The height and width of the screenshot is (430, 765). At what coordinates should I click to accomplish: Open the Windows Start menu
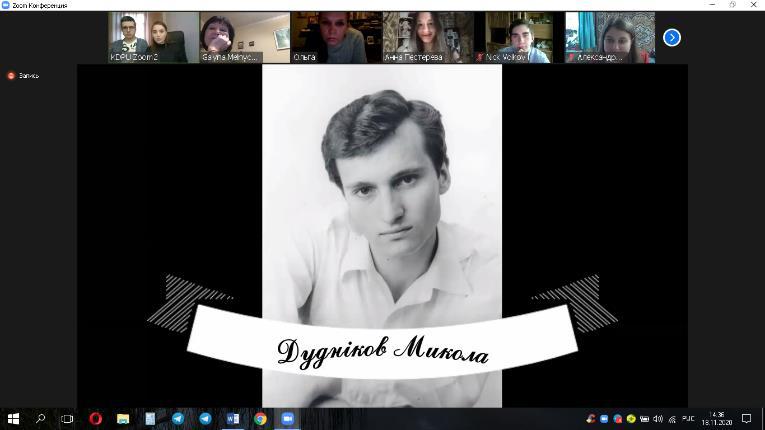click(14, 419)
